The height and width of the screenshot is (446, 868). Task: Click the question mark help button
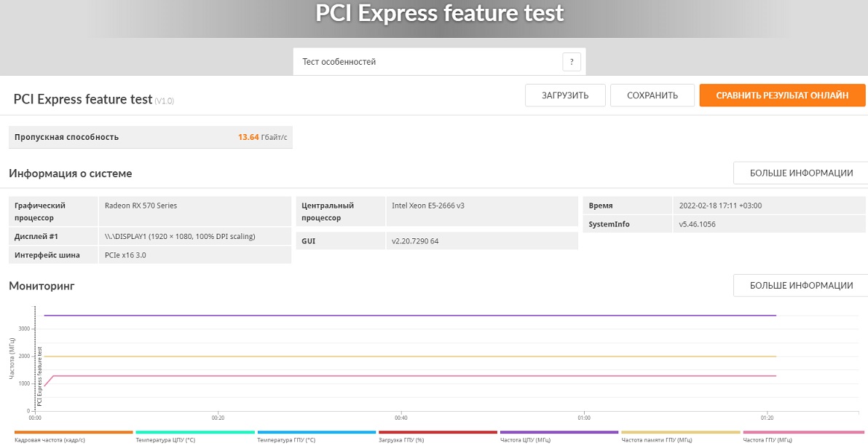[x=572, y=62]
